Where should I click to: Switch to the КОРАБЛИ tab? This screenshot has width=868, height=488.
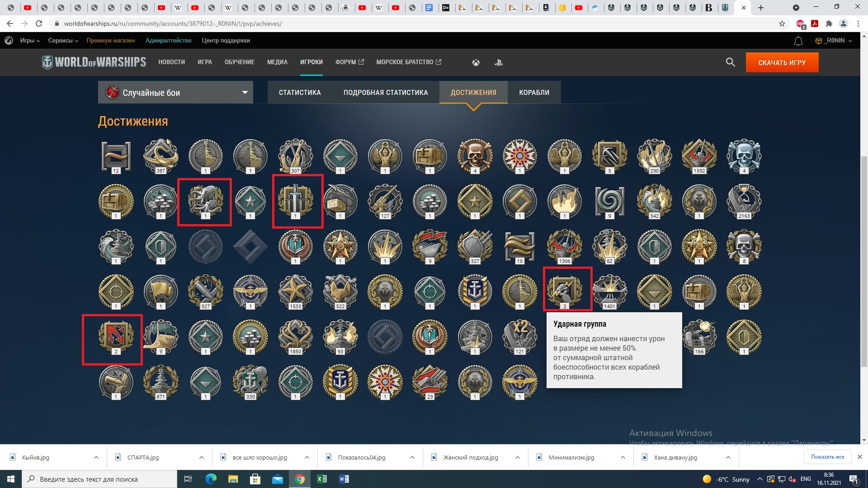pyautogui.click(x=534, y=93)
